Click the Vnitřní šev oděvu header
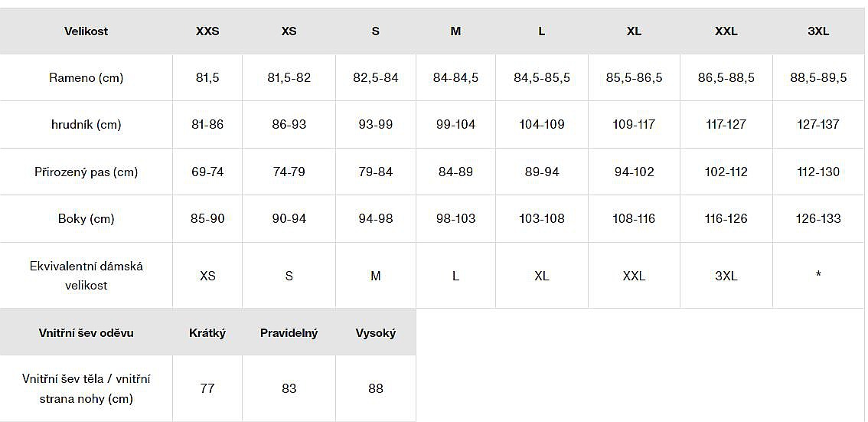This screenshot has height=422, width=868. [x=86, y=333]
